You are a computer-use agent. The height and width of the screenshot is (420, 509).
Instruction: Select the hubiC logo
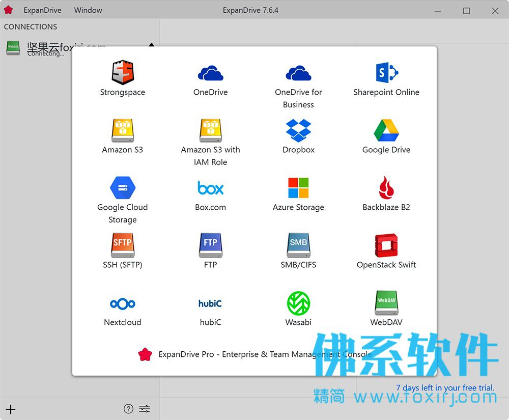click(x=210, y=303)
